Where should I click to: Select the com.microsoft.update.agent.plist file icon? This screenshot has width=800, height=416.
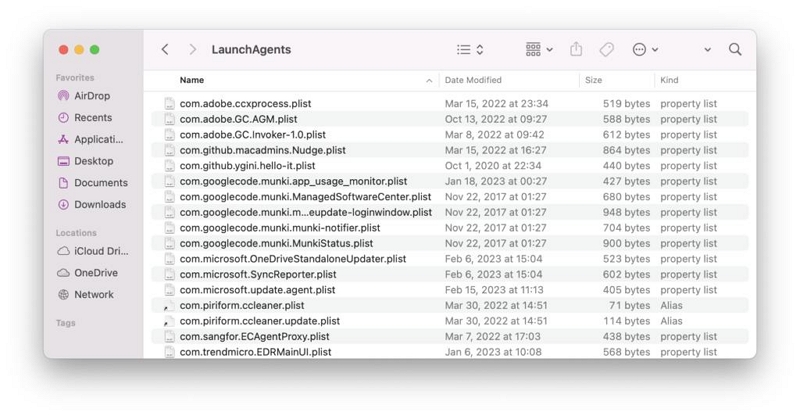tap(169, 290)
